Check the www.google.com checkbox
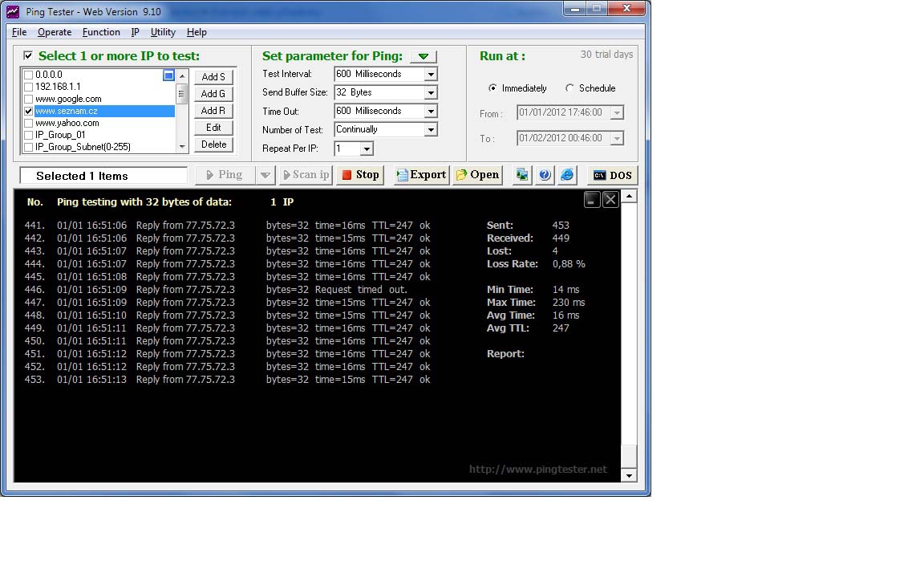924x578 pixels. click(28, 99)
